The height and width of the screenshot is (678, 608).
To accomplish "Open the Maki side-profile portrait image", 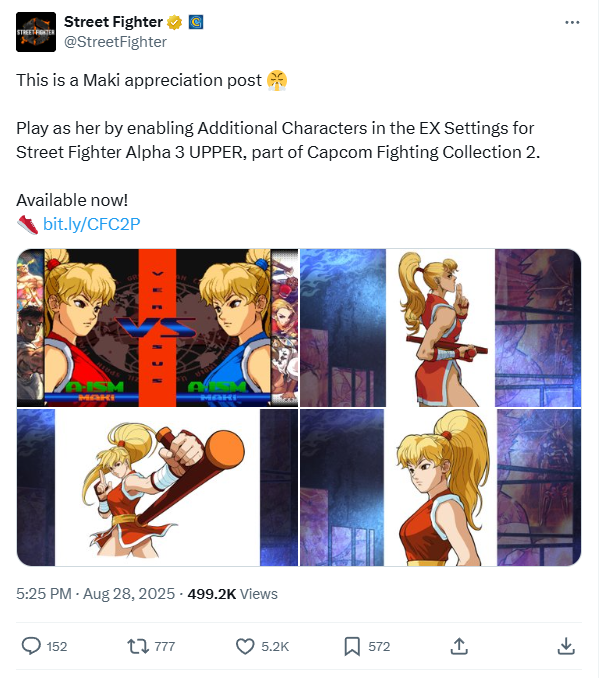I will click(440, 487).
